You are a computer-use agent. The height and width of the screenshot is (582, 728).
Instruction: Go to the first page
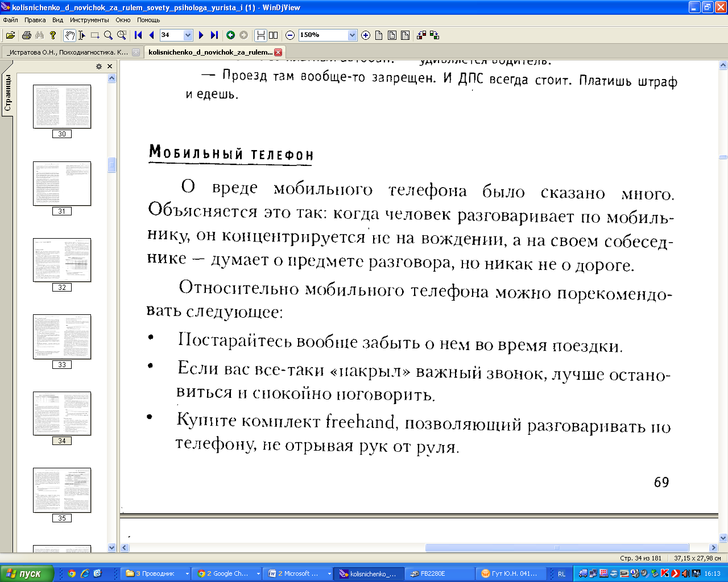(x=138, y=35)
